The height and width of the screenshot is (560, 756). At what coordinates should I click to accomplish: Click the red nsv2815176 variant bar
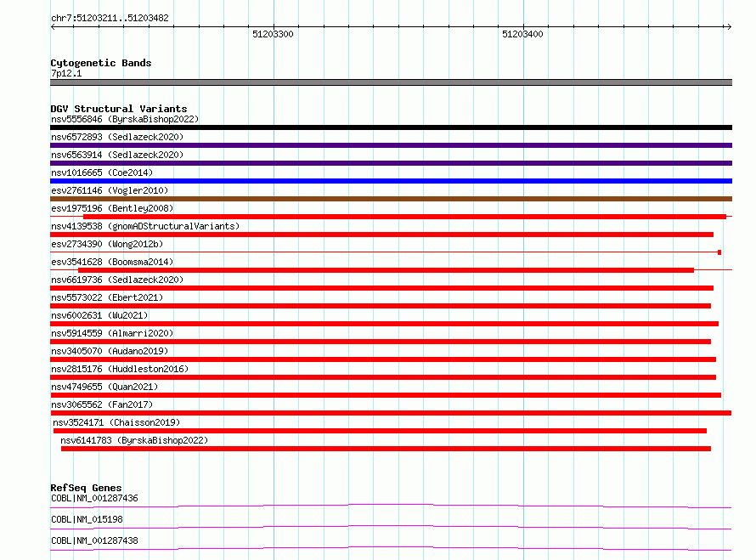click(383, 377)
